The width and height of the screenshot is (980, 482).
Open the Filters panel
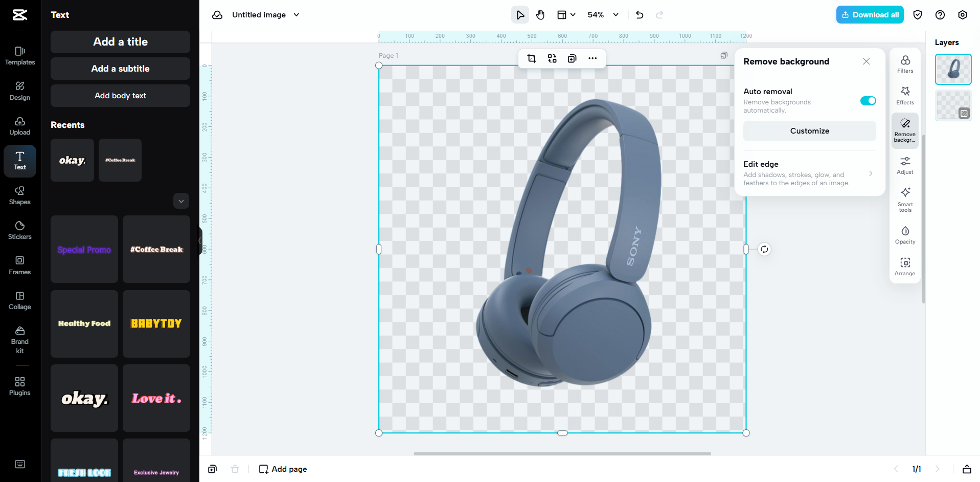[x=904, y=63]
